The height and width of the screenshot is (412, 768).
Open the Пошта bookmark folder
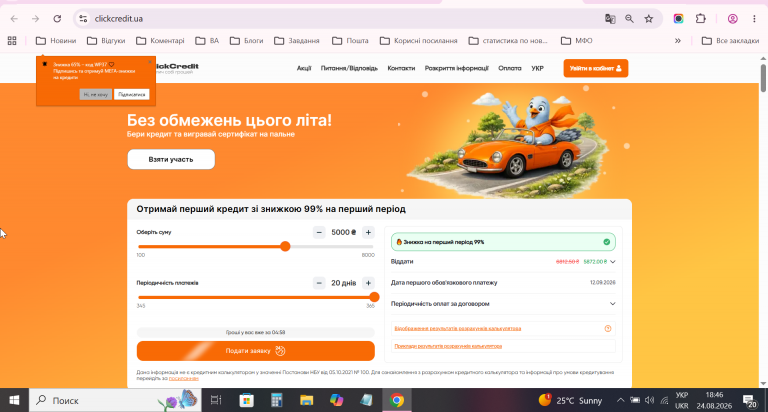[350, 41]
